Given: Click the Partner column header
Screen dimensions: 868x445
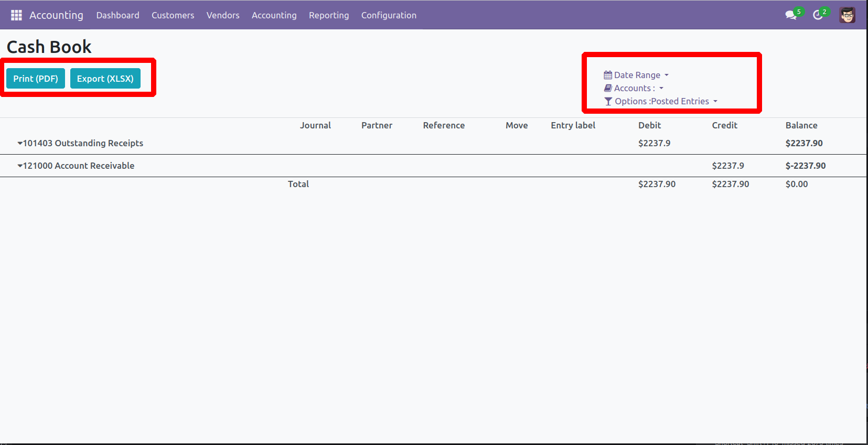Looking at the screenshot, I should click(x=377, y=125).
